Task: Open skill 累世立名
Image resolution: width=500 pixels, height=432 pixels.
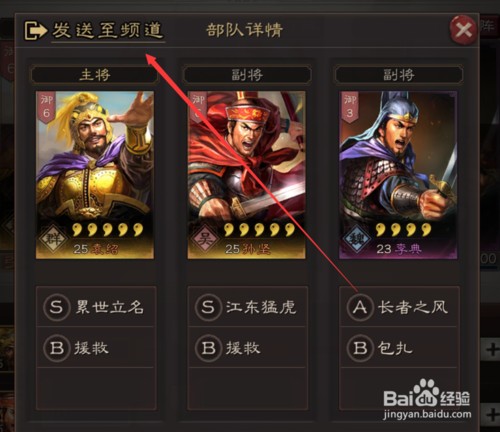Action: click(96, 307)
